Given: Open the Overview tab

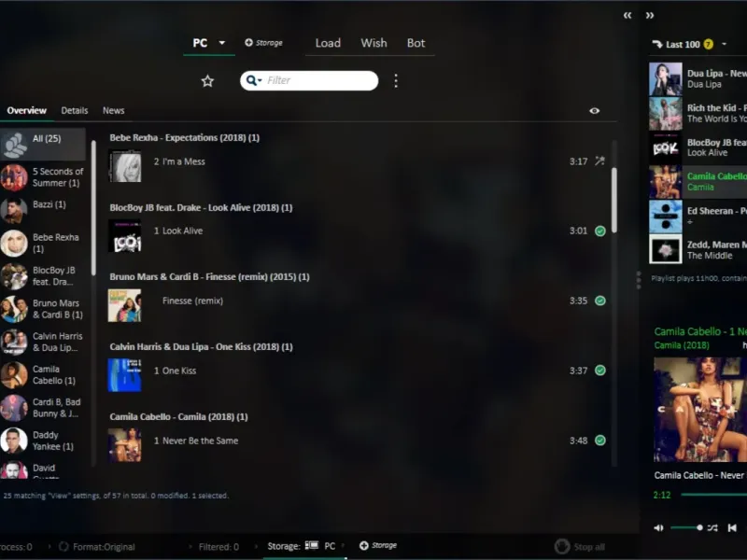Looking at the screenshot, I should click(27, 110).
